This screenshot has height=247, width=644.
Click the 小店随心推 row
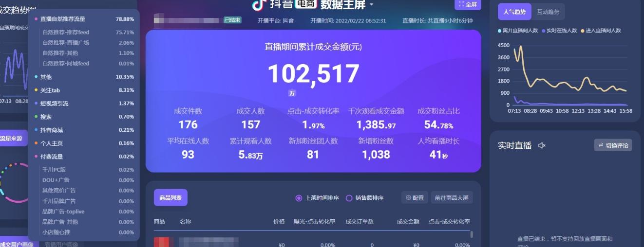(88, 232)
